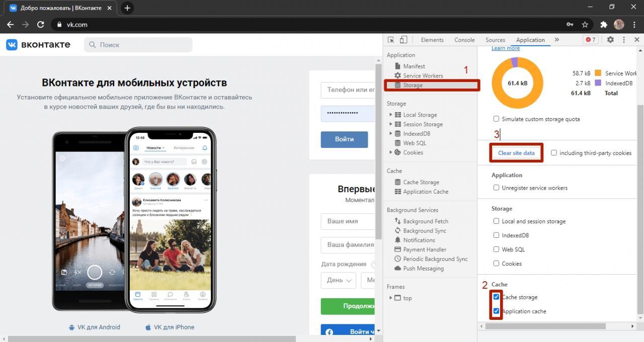Viewport: 644px width, 342px height.
Task: Open Push Messaging in the sidebar
Action: coord(423,269)
